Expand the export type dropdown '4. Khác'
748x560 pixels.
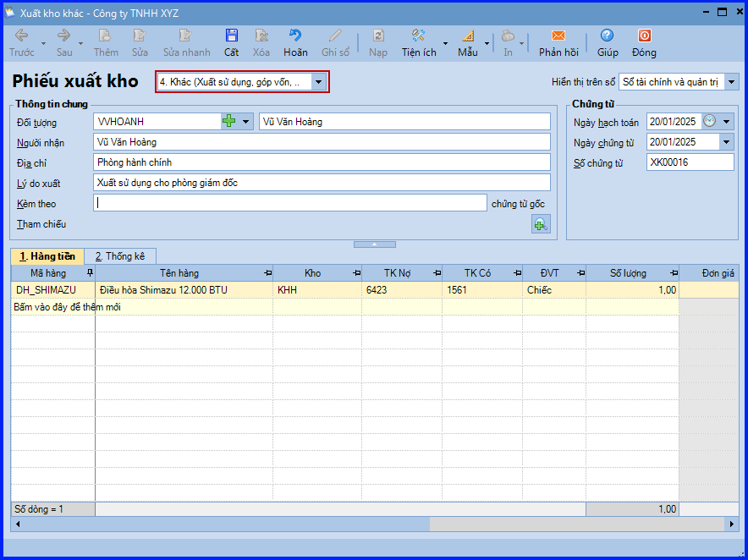(x=318, y=82)
